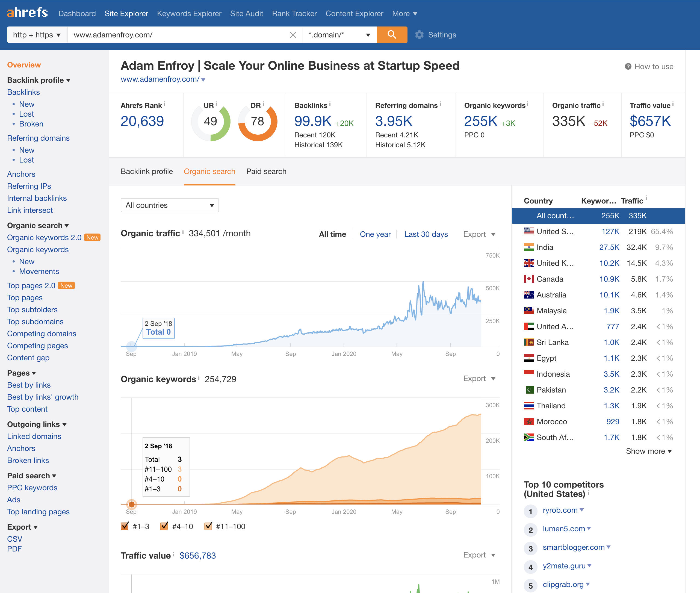Select the Last 30 days range
The width and height of the screenshot is (700, 593).
point(426,234)
